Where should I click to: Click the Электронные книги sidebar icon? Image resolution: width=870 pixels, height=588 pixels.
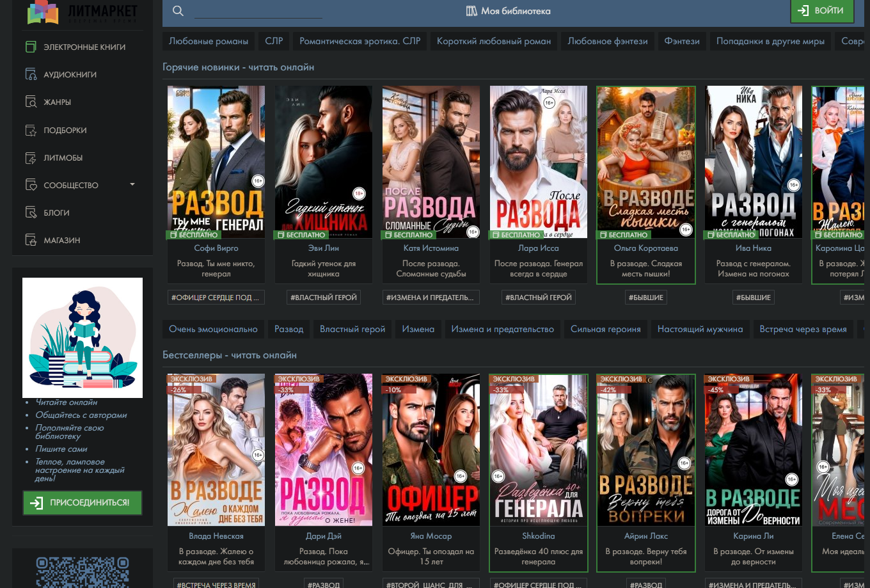pos(31,47)
